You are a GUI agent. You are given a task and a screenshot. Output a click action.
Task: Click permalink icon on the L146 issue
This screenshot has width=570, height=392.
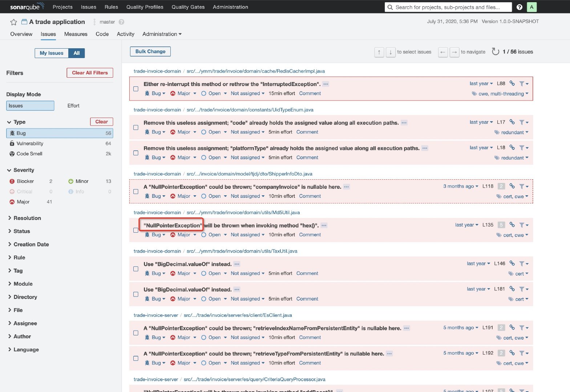tap(512, 263)
